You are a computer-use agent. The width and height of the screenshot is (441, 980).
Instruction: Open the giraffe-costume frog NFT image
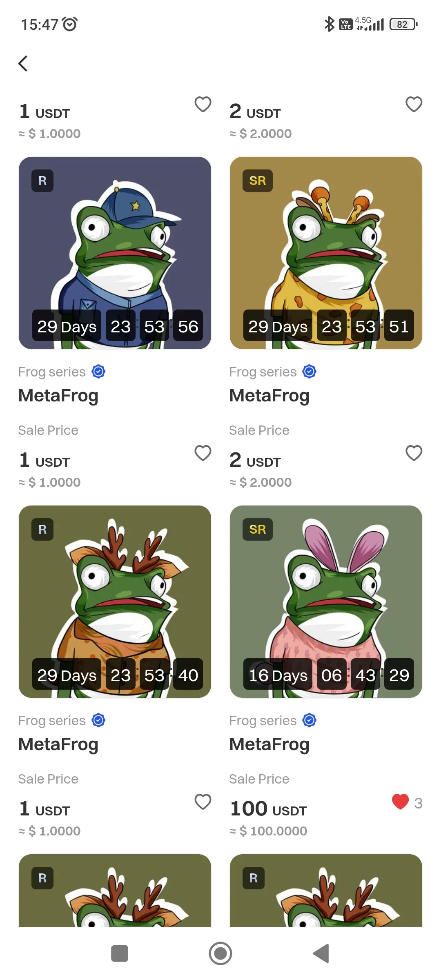pyautogui.click(x=326, y=253)
